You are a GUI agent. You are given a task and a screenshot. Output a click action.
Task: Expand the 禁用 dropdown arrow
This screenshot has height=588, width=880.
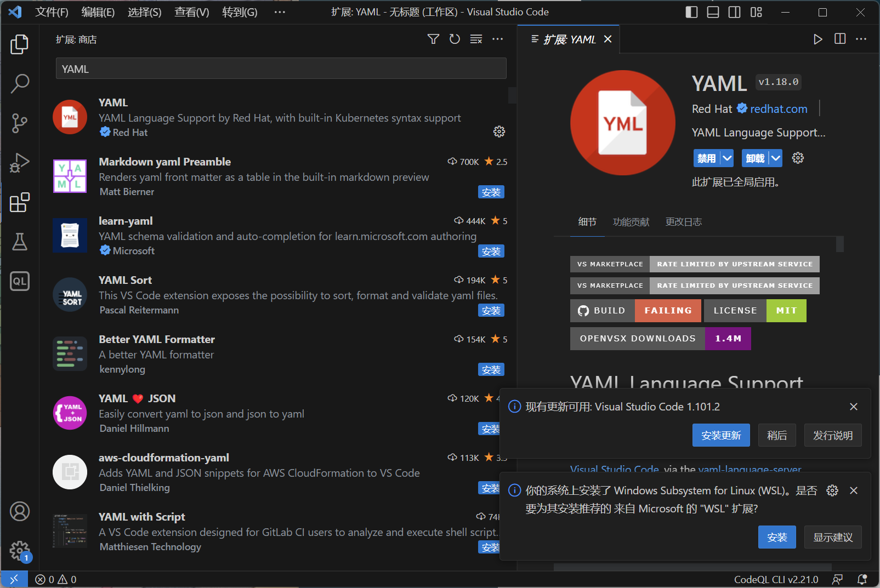point(727,158)
